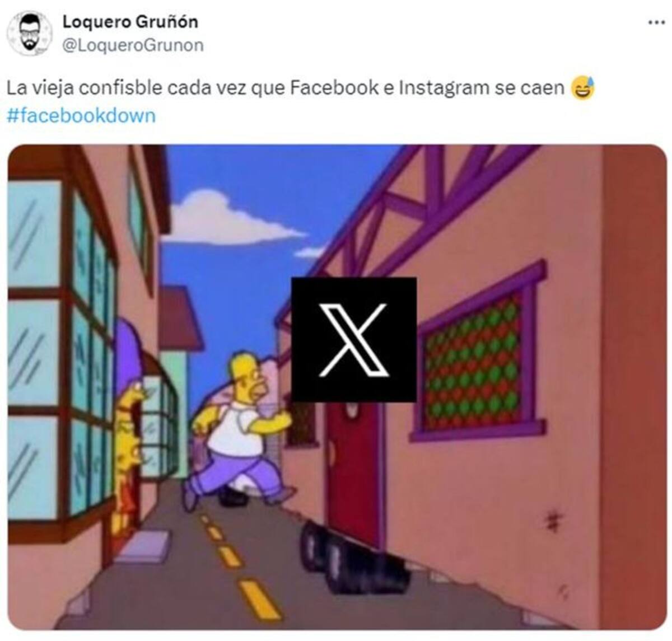Open the three-dot more options menu
Screen dimensions: 672x641
pyautogui.click(x=656, y=23)
